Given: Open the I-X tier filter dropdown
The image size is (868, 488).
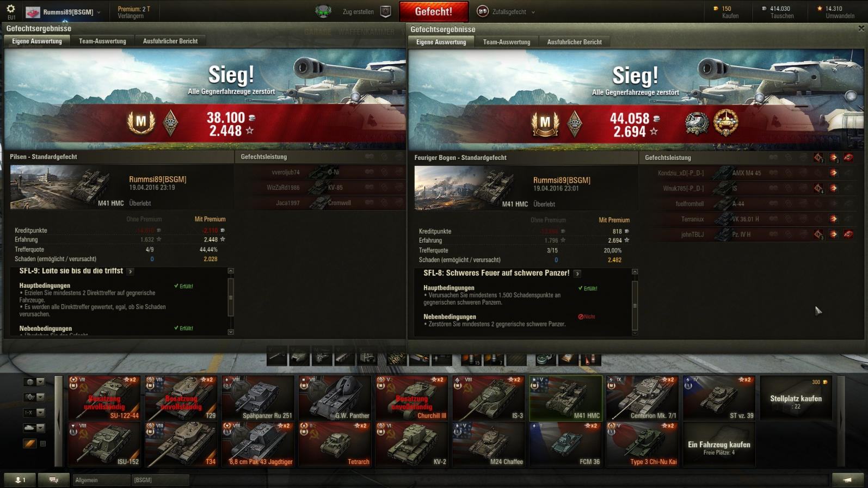Looking at the screenshot, I should tap(34, 413).
